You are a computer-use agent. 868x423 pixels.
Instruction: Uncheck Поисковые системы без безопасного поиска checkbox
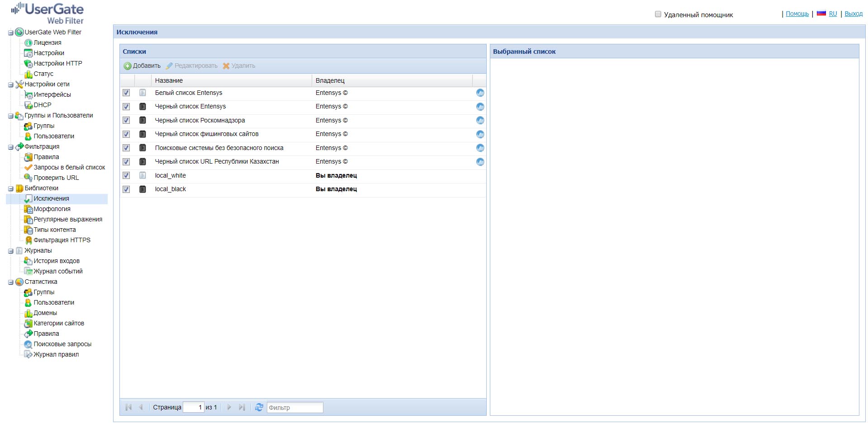(x=126, y=148)
